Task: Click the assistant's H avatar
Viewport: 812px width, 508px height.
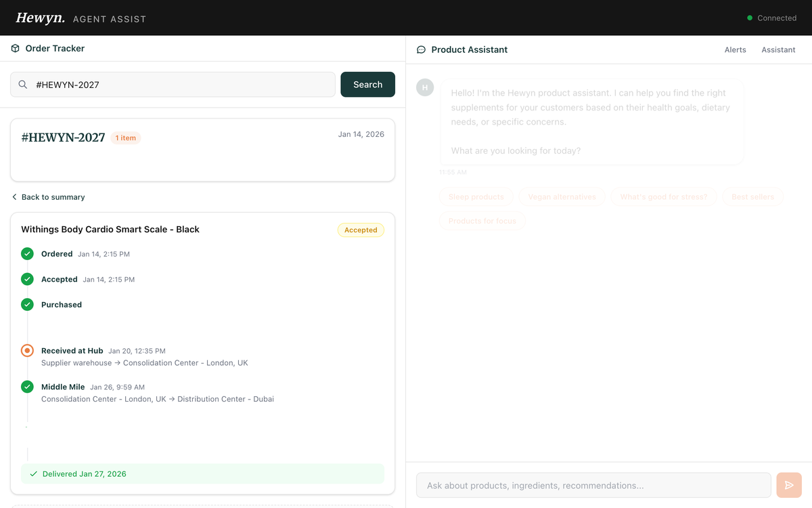Action: [x=425, y=87]
